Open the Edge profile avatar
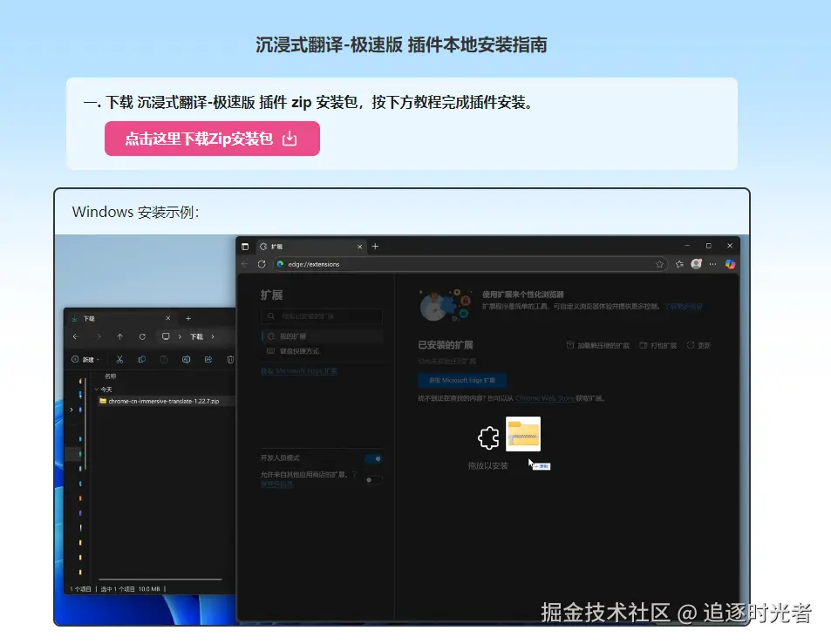Image resolution: width=831 pixels, height=644 pixels. click(697, 264)
